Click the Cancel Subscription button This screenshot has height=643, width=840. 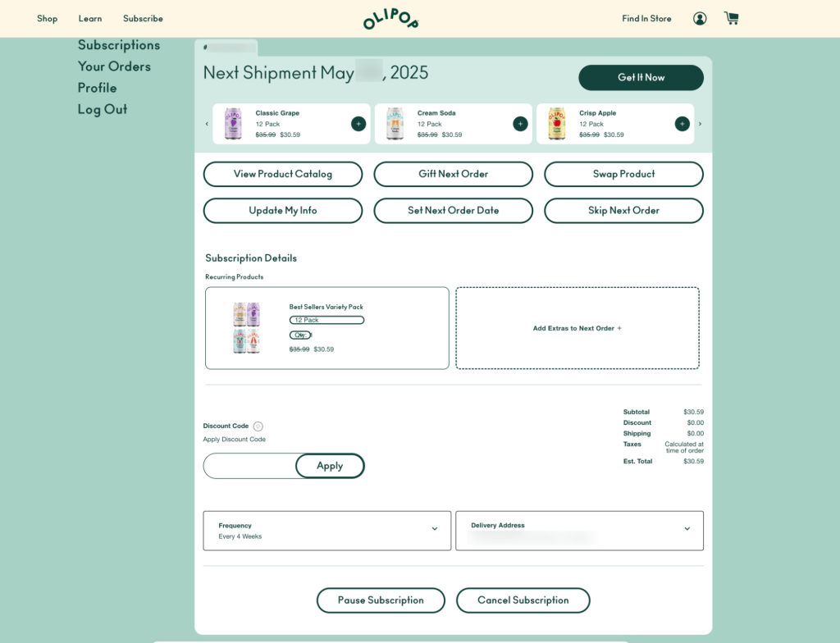523,600
